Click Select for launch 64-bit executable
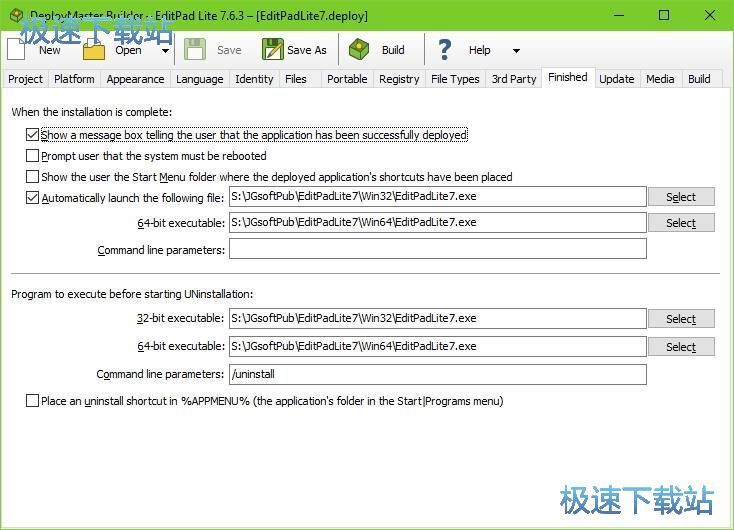Viewport: 734px width, 530px height. coord(681,223)
